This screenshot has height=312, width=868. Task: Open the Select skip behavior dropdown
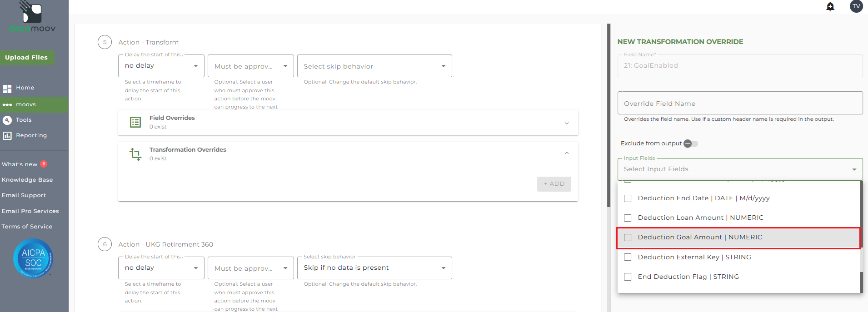coord(374,66)
